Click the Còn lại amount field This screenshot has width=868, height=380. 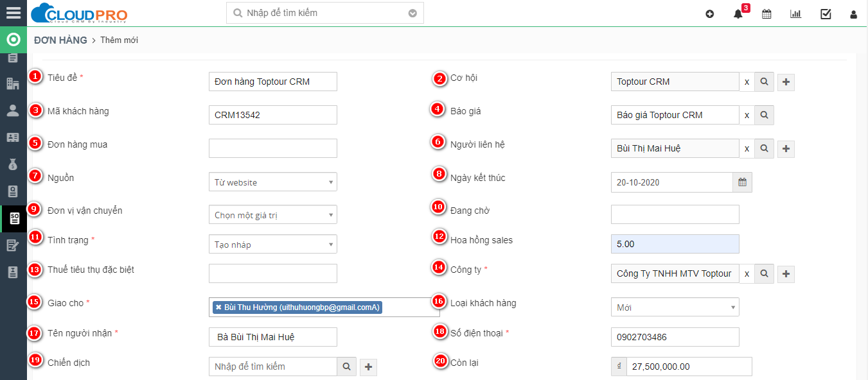(689, 367)
